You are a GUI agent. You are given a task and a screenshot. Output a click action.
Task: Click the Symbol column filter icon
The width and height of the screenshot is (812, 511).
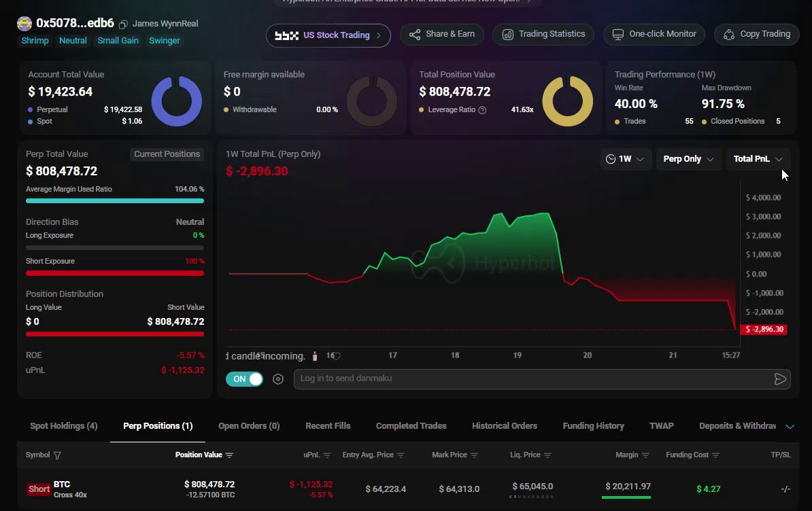tap(58, 456)
